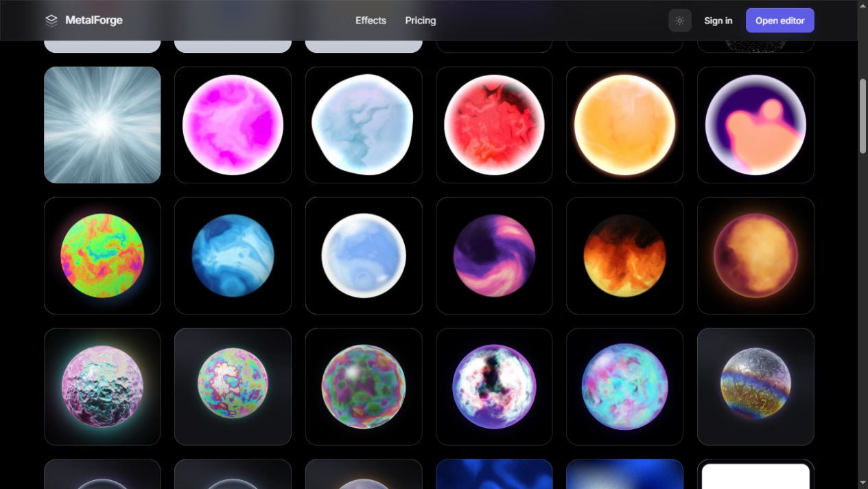Click the Open editor button
Viewport: 868px width, 489px height.
(780, 21)
